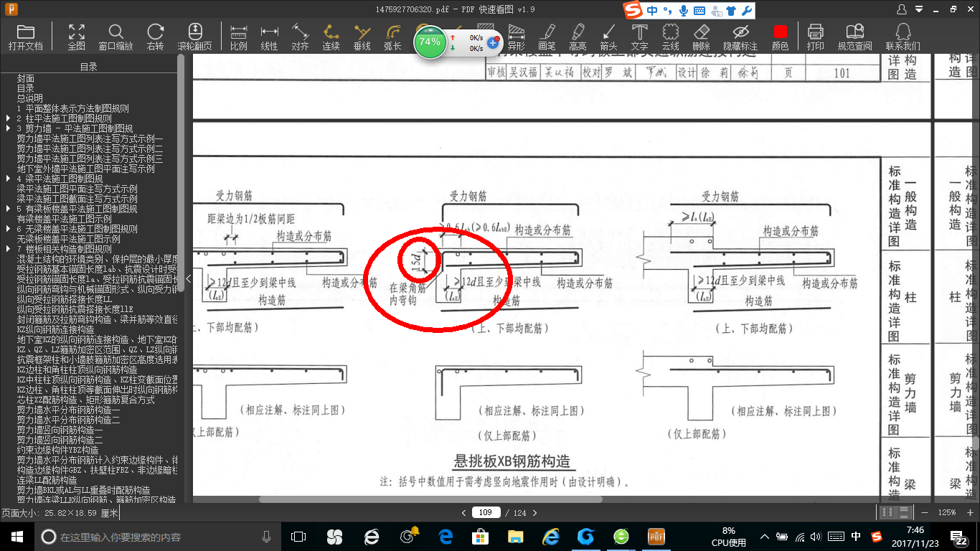Screen dimensions: 980x551
Task: Go to 剪力墙平法施工图列表注写方式示例二
Action: tap(90, 149)
